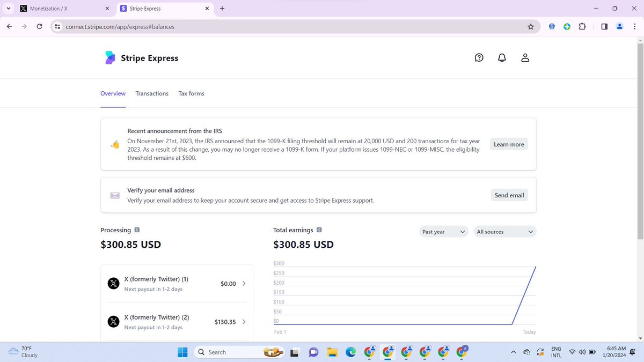Switch to the Tax forms tab

(191, 93)
